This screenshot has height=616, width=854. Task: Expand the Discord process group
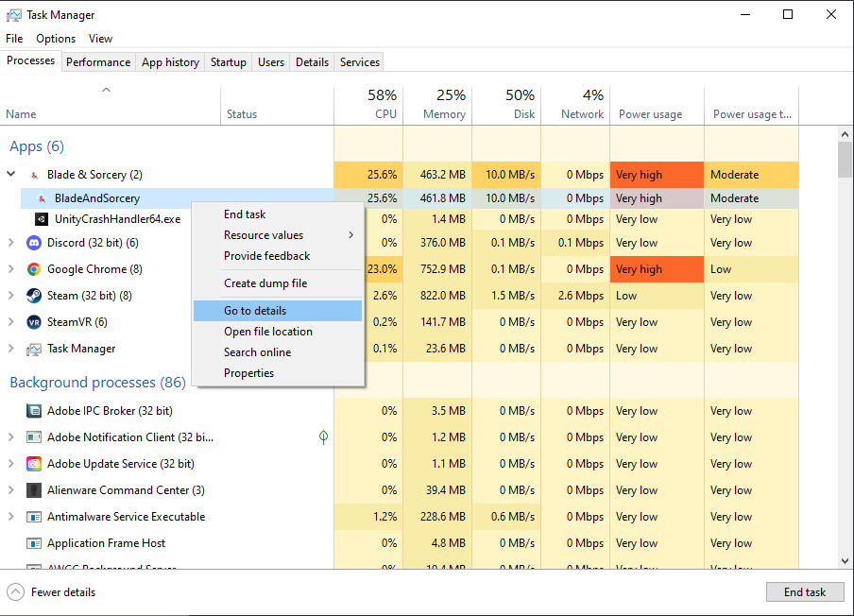click(10, 243)
